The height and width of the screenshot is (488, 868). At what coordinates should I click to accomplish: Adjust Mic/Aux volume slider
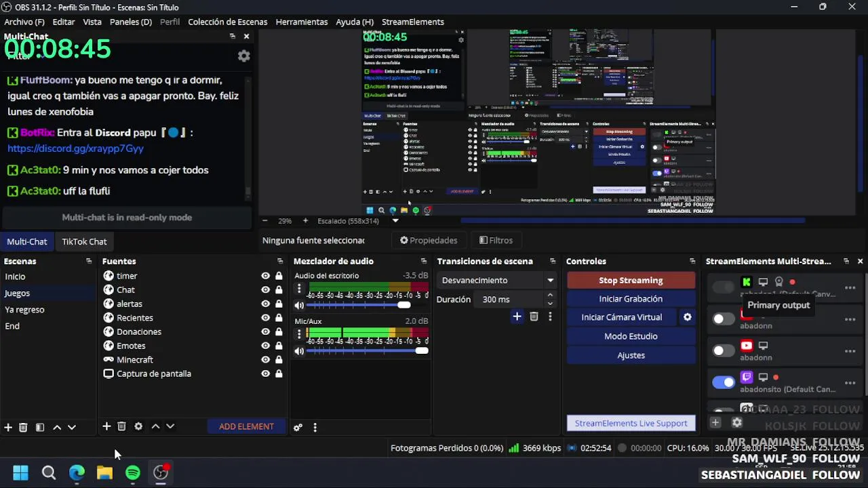(x=368, y=351)
